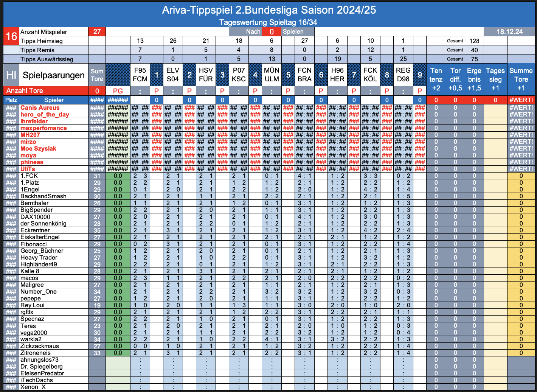Click the Tageswertung Spieltag 16/34 subtitle
Image resolution: width=537 pixels, height=392 pixels.
[268, 22]
